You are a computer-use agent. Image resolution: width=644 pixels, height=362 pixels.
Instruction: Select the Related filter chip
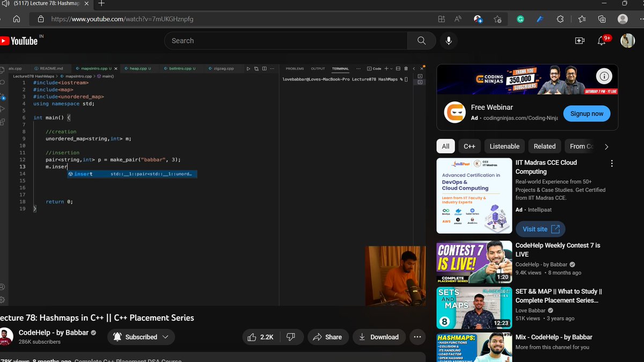tap(545, 146)
